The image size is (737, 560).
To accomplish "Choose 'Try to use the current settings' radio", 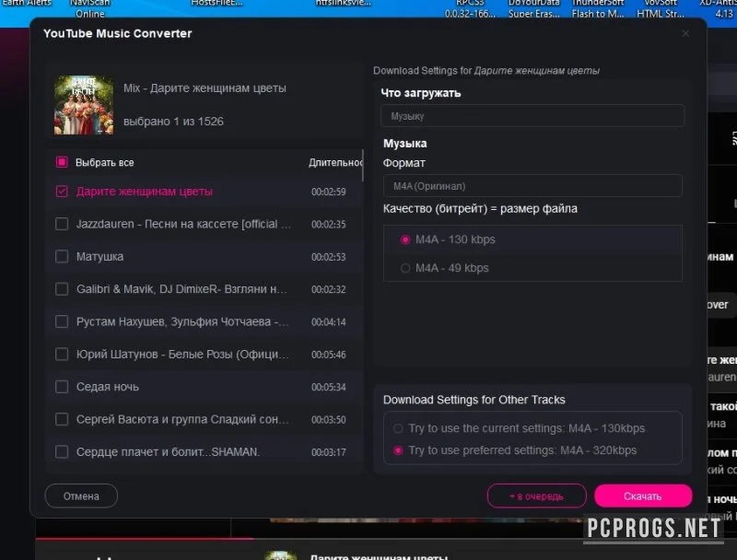I will (x=398, y=428).
